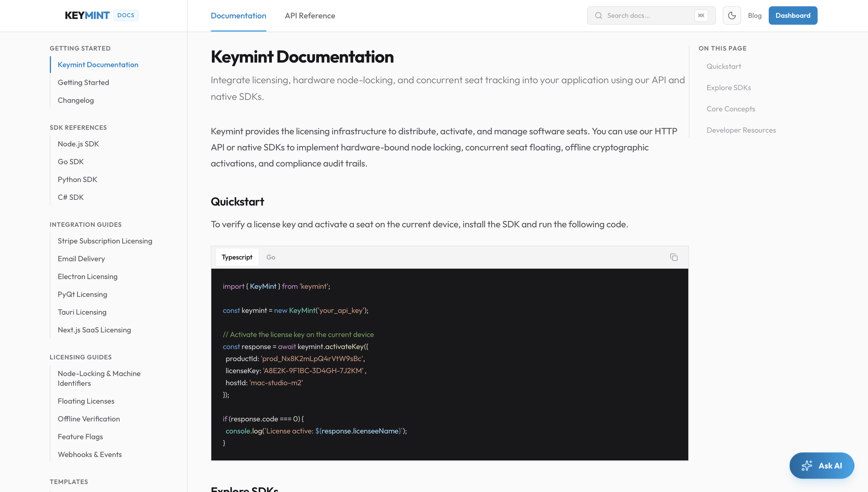Image resolution: width=868 pixels, height=492 pixels.
Task: Open Next.js SaaS Licensing guide
Action: (94, 330)
